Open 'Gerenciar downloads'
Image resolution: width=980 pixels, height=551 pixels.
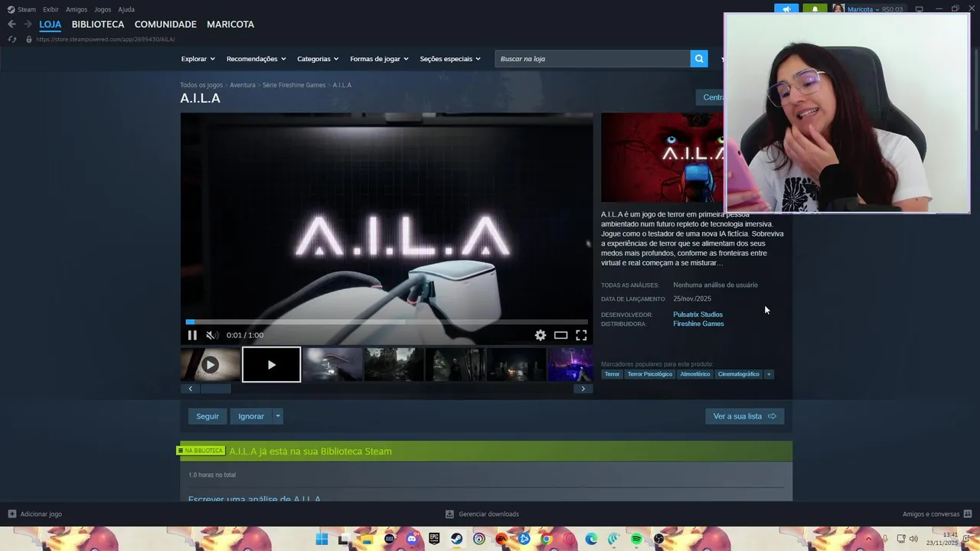coord(482,514)
